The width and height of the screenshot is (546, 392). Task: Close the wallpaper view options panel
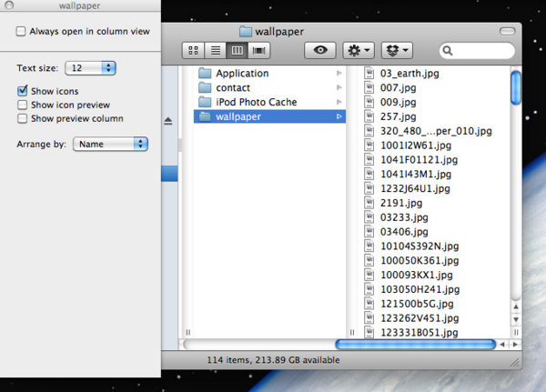(9, 5)
